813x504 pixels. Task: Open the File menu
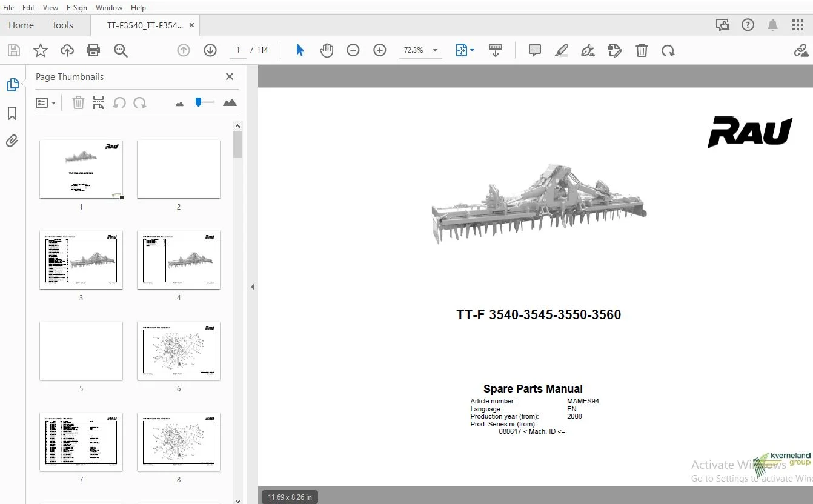pos(8,7)
